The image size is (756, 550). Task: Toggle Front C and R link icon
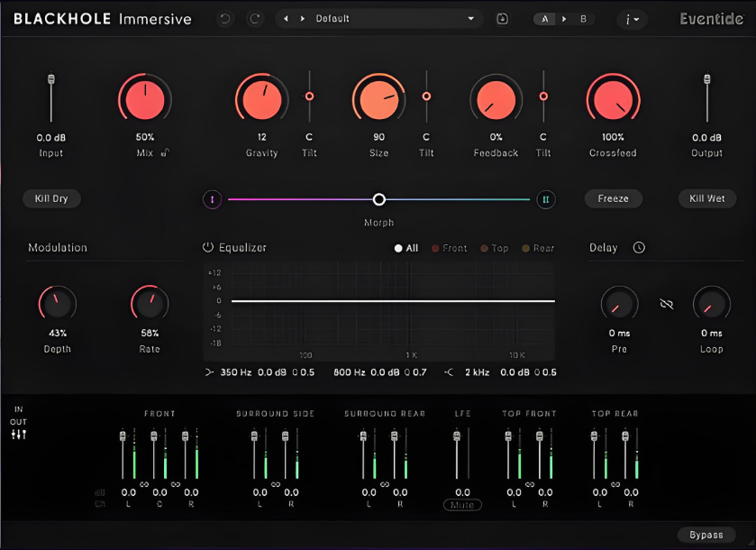[176, 484]
